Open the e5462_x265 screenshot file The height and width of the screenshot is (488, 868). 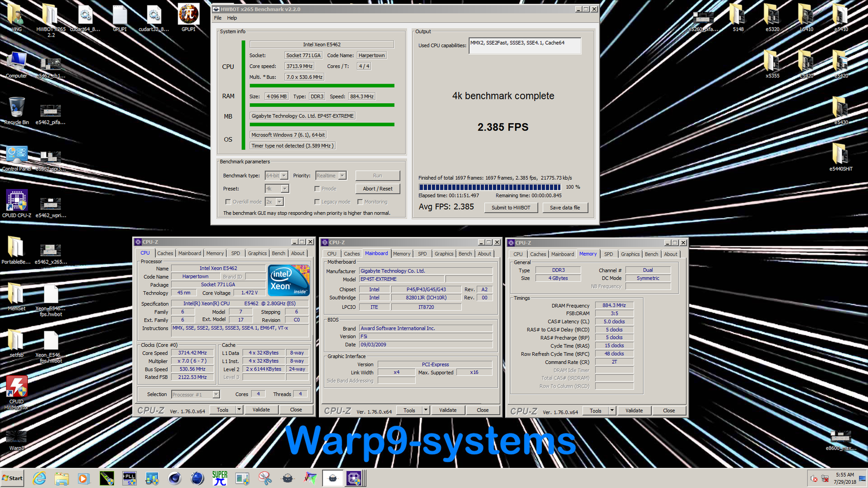point(51,253)
